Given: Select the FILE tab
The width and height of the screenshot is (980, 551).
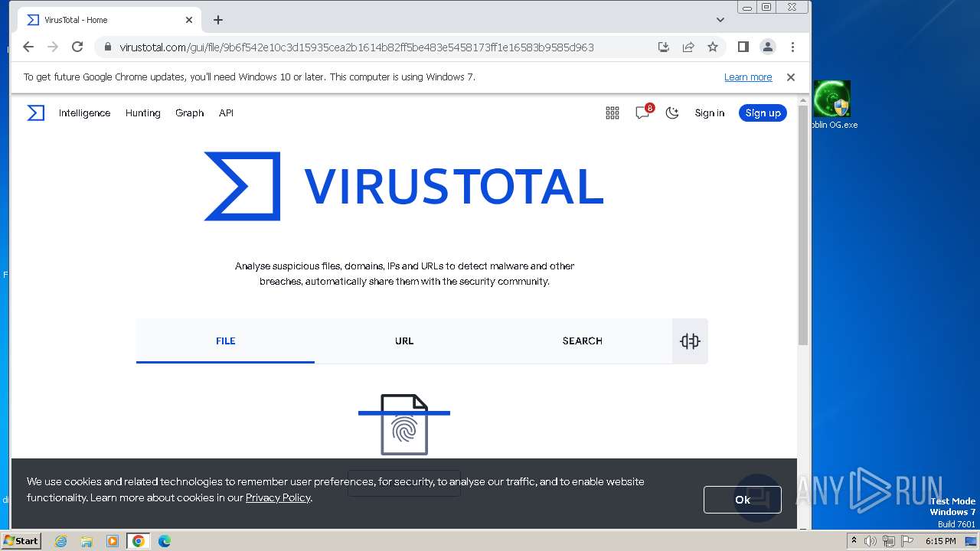Looking at the screenshot, I should coord(225,341).
